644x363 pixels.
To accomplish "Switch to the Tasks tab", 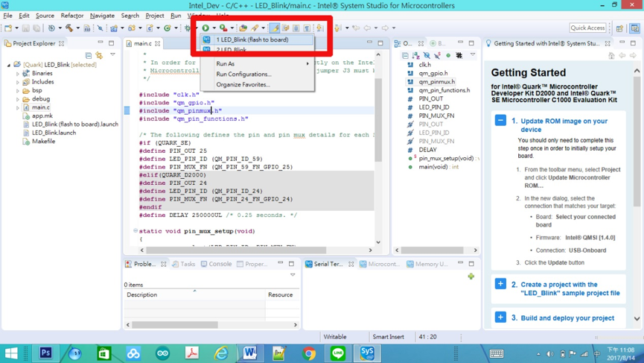I will (x=184, y=264).
